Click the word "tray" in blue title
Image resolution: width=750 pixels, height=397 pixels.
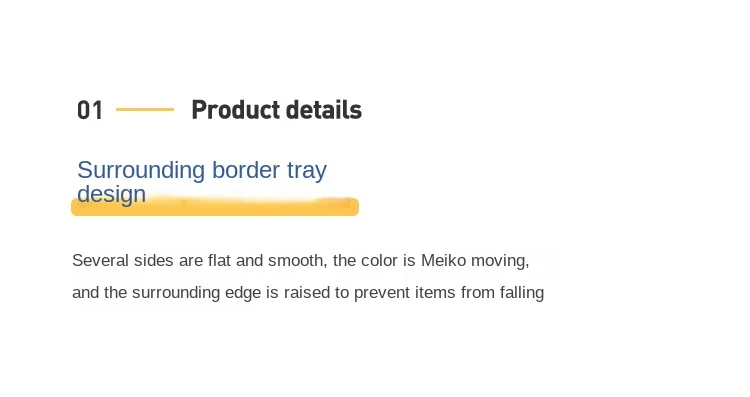[307, 171]
